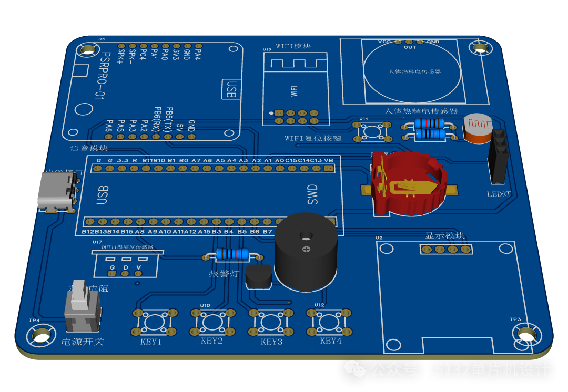The height and width of the screenshot is (392, 568).
Task: Select the grey power switch above 电源开关
Action: pyautogui.click(x=82, y=306)
